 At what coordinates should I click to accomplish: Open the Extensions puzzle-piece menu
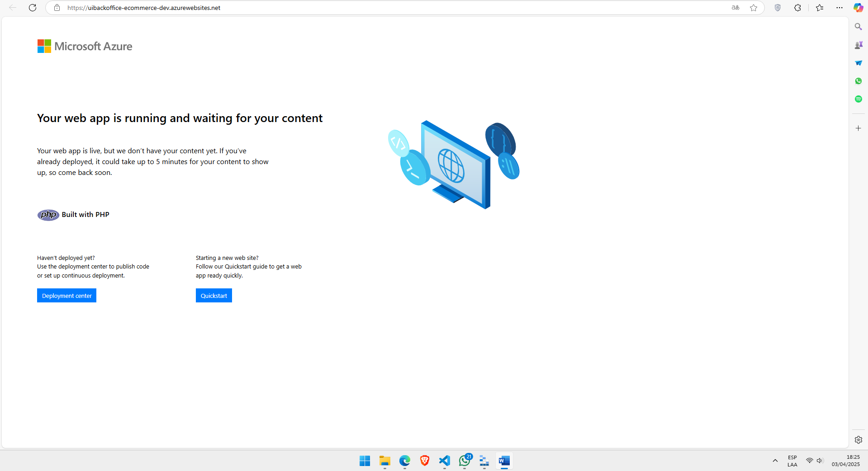(797, 8)
